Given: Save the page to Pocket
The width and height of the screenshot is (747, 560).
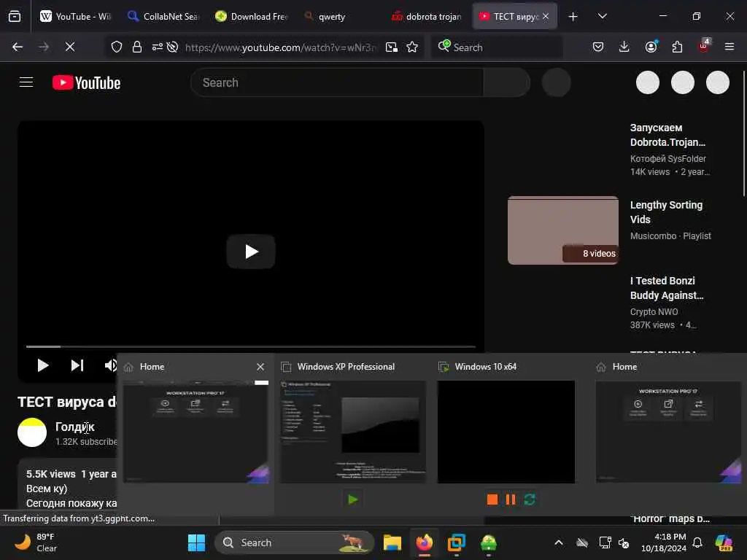Looking at the screenshot, I should (598, 47).
